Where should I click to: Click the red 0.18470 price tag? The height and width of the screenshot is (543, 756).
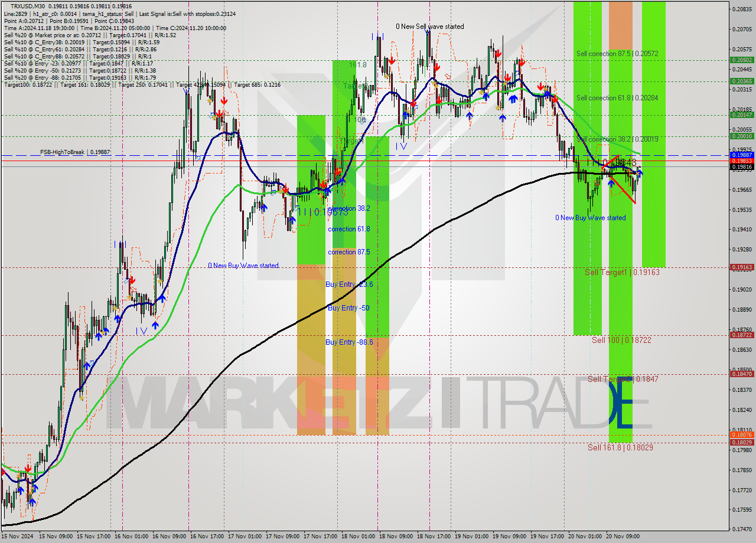[742, 374]
